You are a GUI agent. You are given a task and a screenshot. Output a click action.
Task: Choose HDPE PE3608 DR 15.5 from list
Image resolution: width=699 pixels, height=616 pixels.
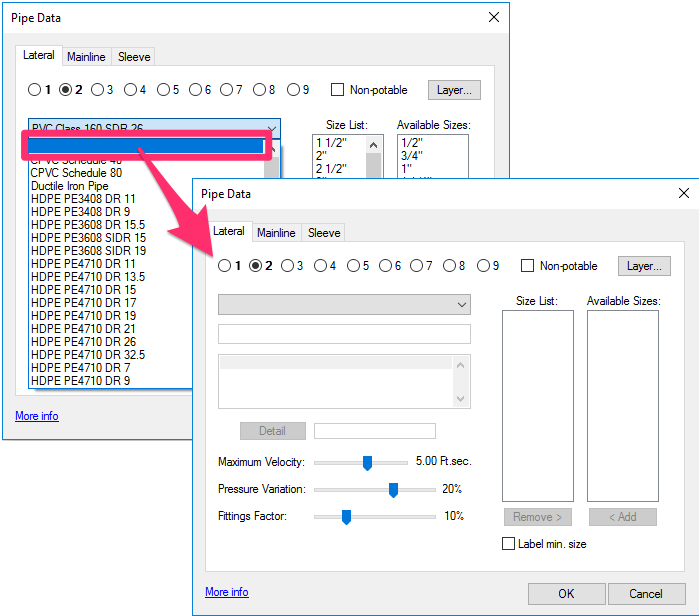point(88,225)
